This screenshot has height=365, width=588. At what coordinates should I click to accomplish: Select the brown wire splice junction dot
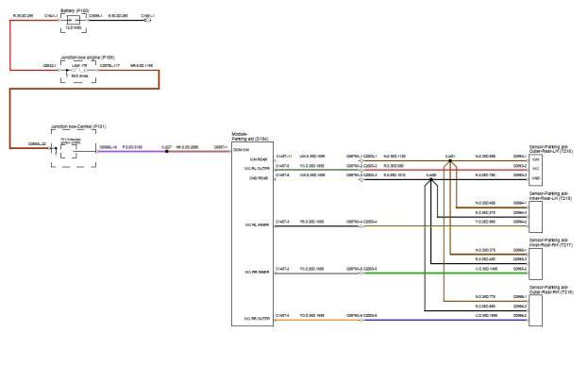pyautogui.click(x=450, y=161)
